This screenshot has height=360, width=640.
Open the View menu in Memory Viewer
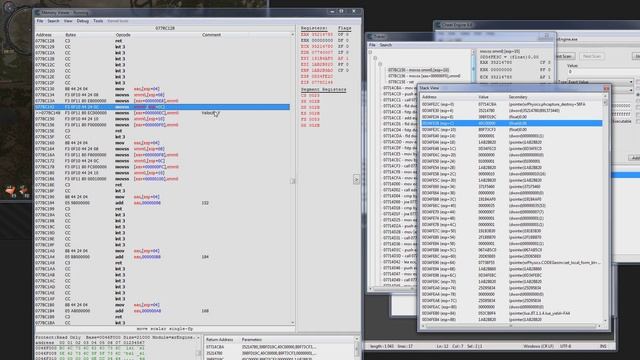coord(68,21)
